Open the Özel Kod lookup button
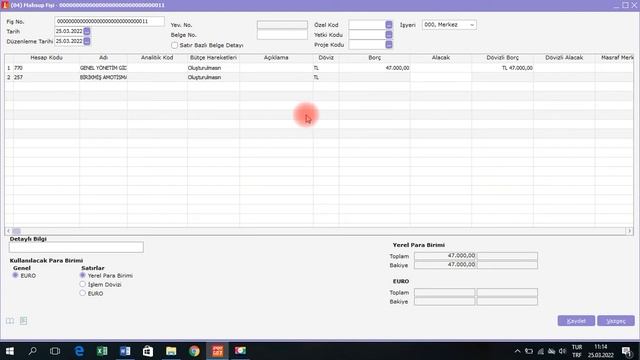 (x=389, y=25)
